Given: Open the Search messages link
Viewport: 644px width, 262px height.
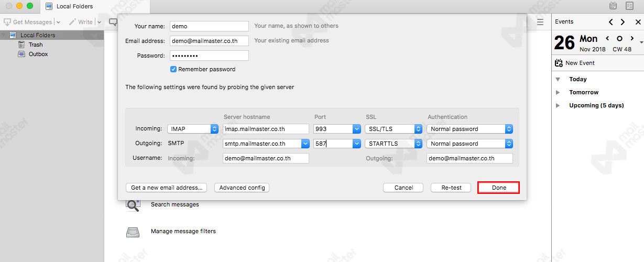Looking at the screenshot, I should [x=174, y=204].
